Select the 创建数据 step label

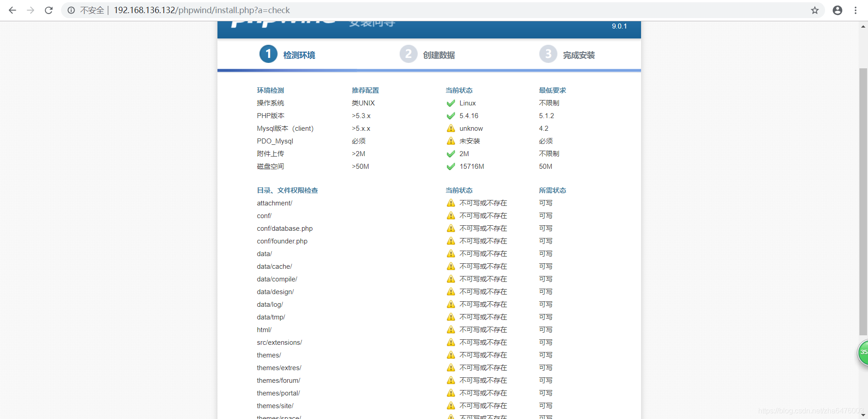pos(439,55)
